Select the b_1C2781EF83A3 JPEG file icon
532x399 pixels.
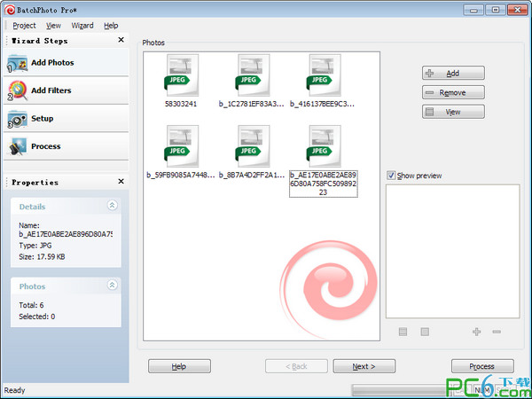point(254,75)
